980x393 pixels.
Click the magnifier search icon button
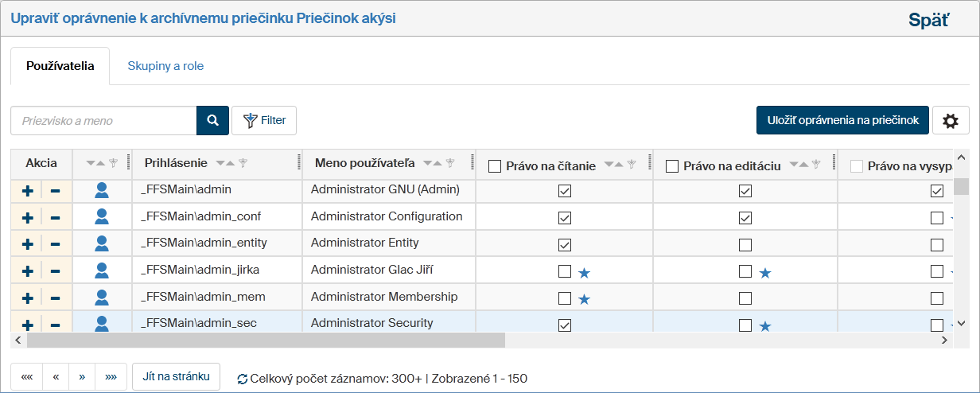(x=212, y=121)
